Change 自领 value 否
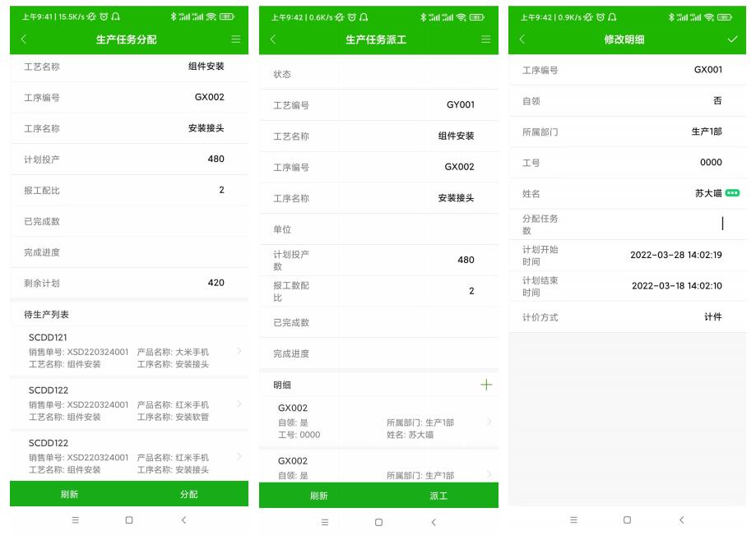756x540 pixels. [717, 100]
